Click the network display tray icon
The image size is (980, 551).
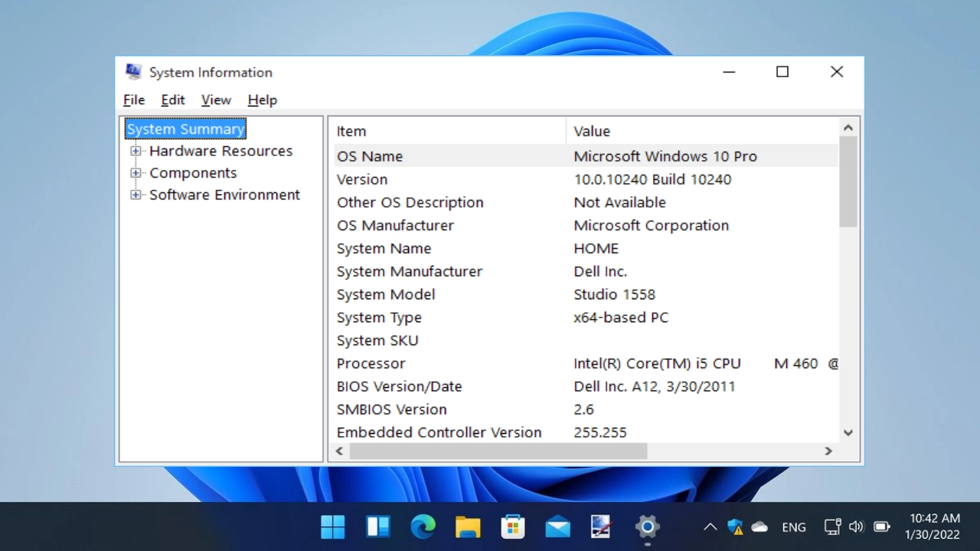pos(832,527)
